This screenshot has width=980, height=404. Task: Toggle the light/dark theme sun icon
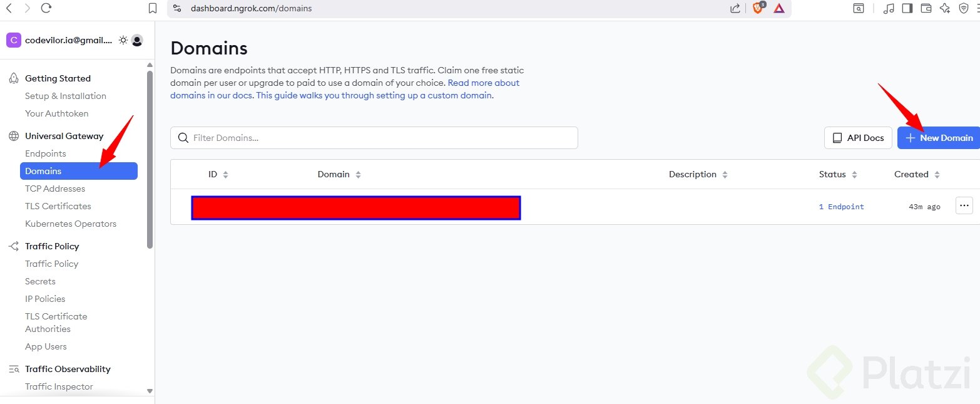(x=123, y=40)
